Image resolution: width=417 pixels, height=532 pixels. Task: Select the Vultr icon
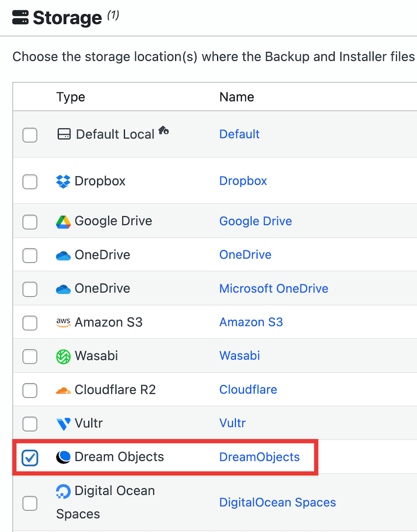tap(62, 423)
